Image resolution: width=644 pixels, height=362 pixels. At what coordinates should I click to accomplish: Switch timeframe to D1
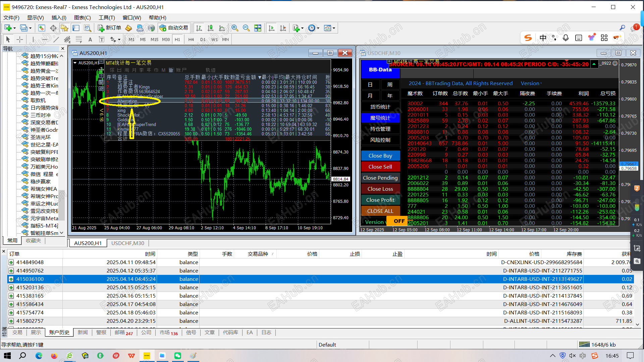(x=203, y=40)
